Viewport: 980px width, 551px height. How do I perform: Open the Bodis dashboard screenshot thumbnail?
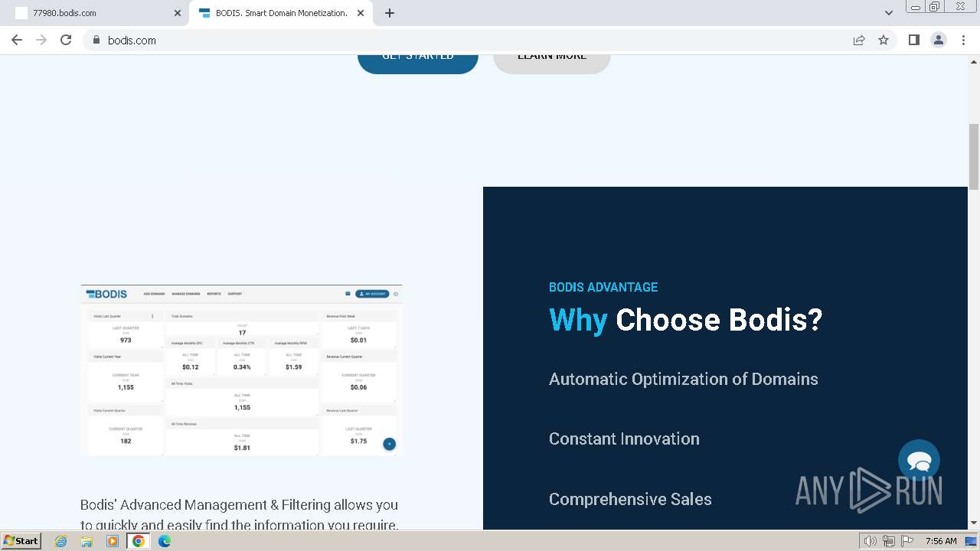[241, 370]
